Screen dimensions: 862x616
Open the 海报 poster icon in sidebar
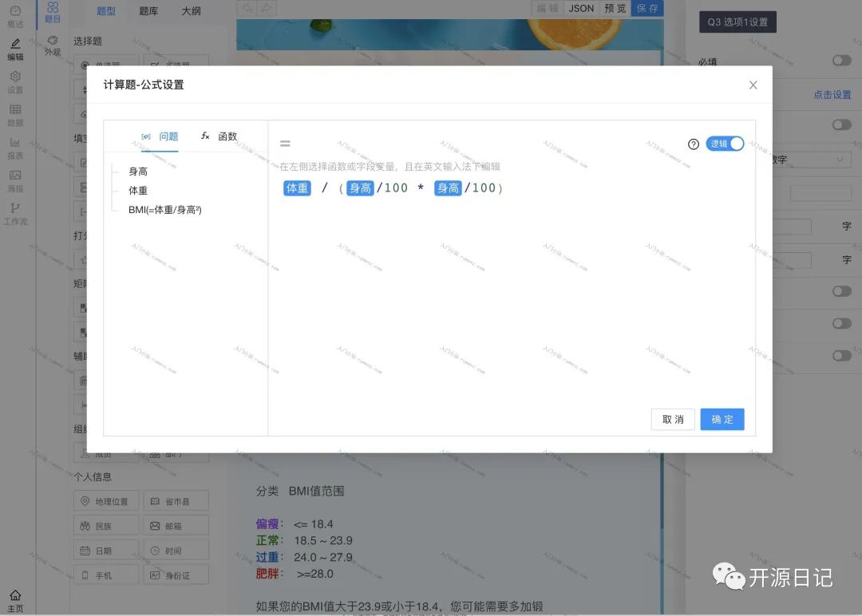pyautogui.click(x=15, y=176)
